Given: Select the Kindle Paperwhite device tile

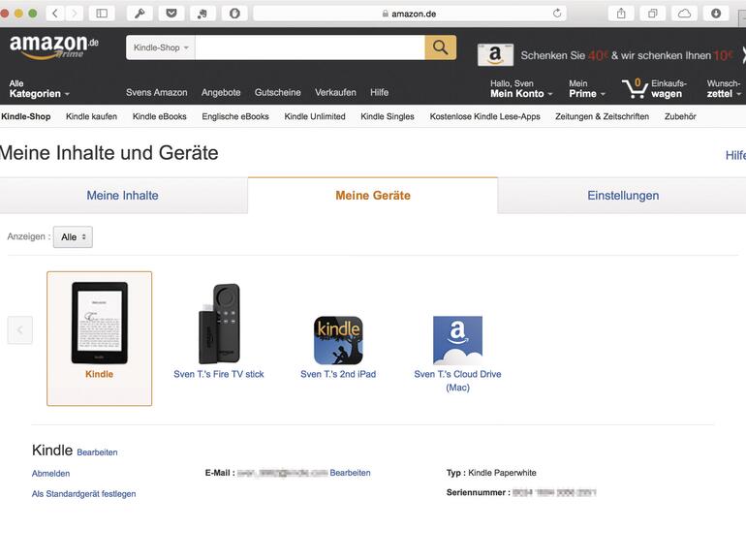Looking at the screenshot, I should [100, 338].
